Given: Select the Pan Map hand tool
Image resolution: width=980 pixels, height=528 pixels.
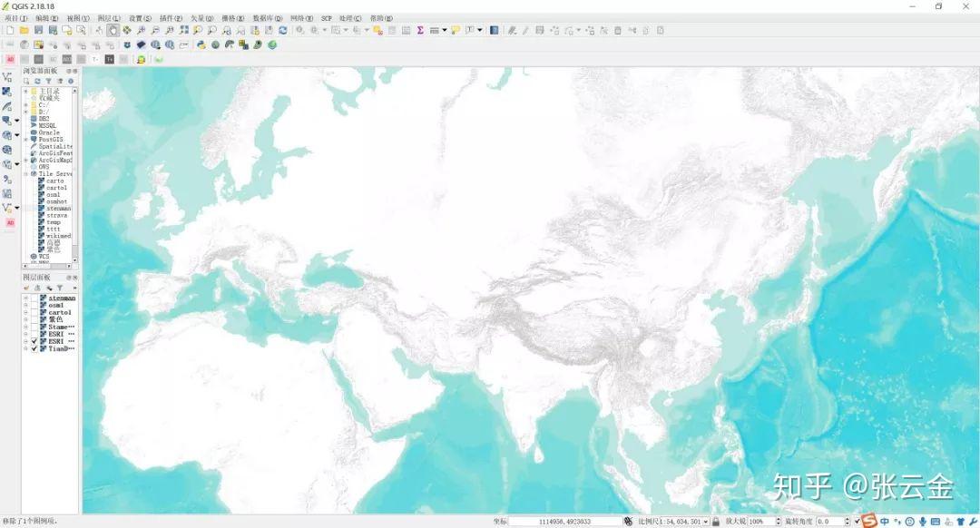Looking at the screenshot, I should click(113, 30).
